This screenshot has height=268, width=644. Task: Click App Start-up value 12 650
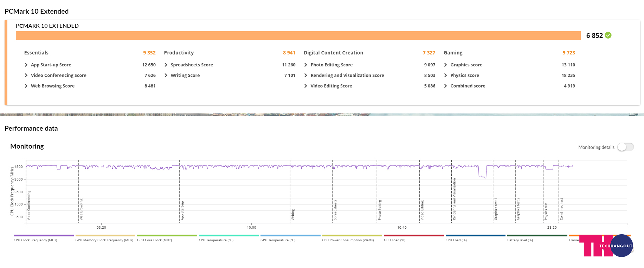(149, 65)
